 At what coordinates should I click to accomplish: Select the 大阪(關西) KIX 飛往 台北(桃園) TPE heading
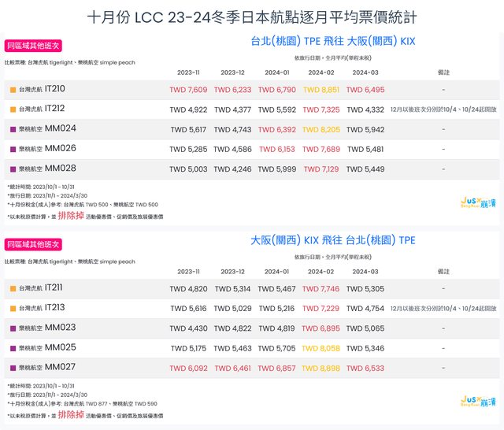332,240
